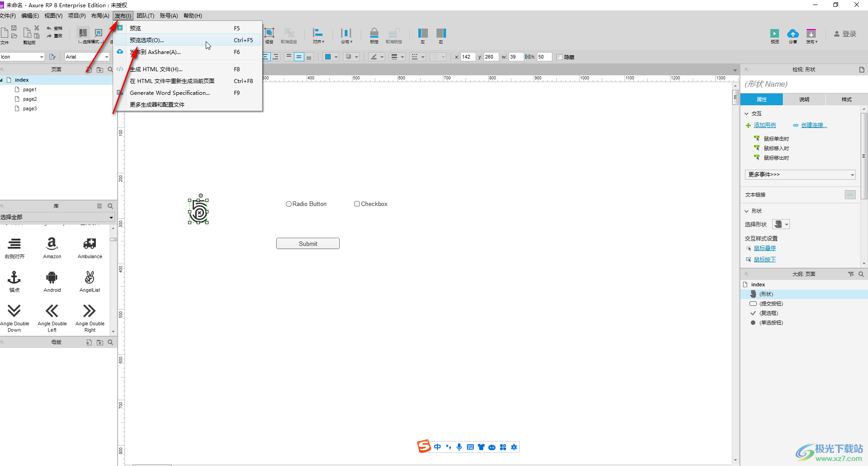Select the Amazon icon in library
Screen dimensions: 868x466
click(x=52, y=244)
